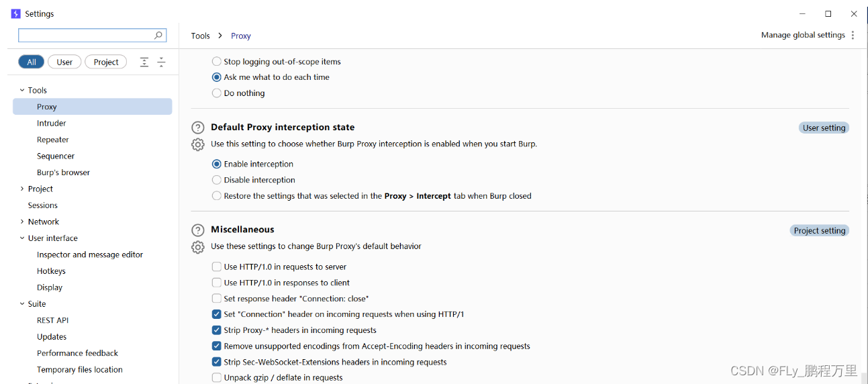Expand the Network tree section
This screenshot has height=384, width=868.
(x=21, y=222)
